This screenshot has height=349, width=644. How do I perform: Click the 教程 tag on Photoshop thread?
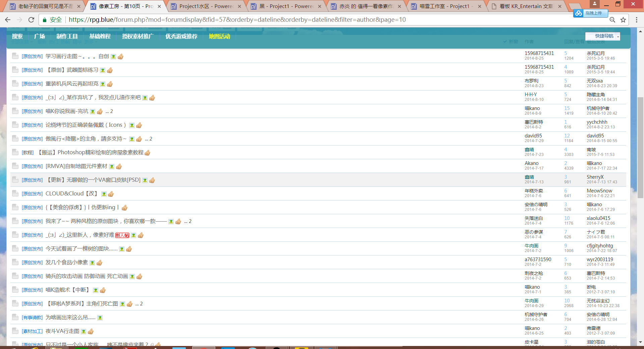tap(28, 153)
